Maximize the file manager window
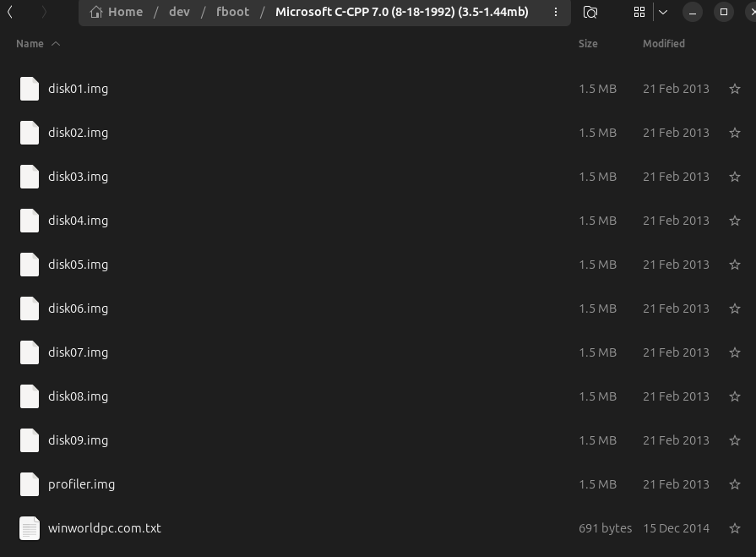 pyautogui.click(x=724, y=12)
